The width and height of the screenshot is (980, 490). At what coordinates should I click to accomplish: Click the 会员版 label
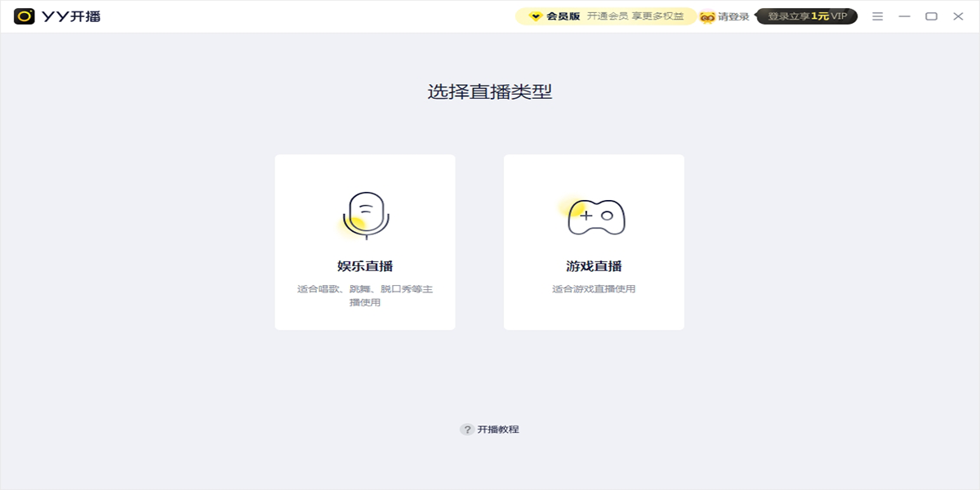pos(563,16)
